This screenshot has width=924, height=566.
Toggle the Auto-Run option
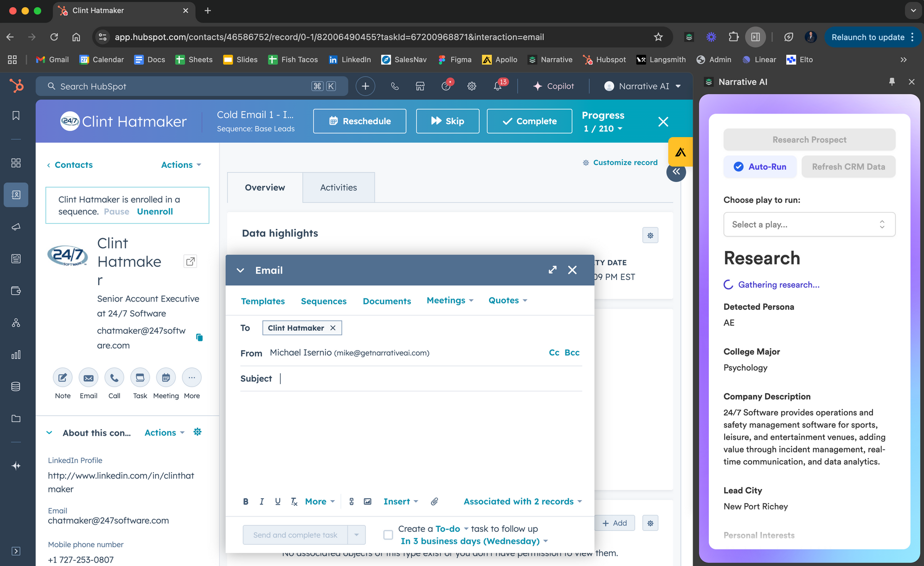[760, 166]
